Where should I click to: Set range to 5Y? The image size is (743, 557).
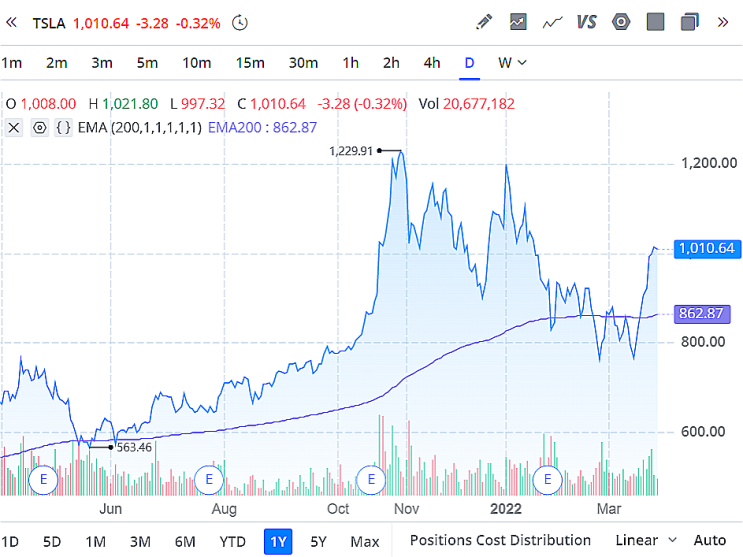[x=318, y=541]
